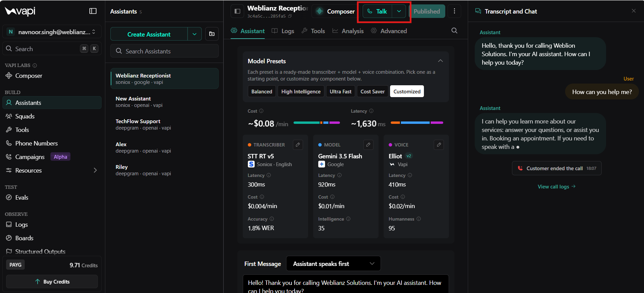Click the First Message text box
The height and width of the screenshot is (293, 644).
(346, 284)
